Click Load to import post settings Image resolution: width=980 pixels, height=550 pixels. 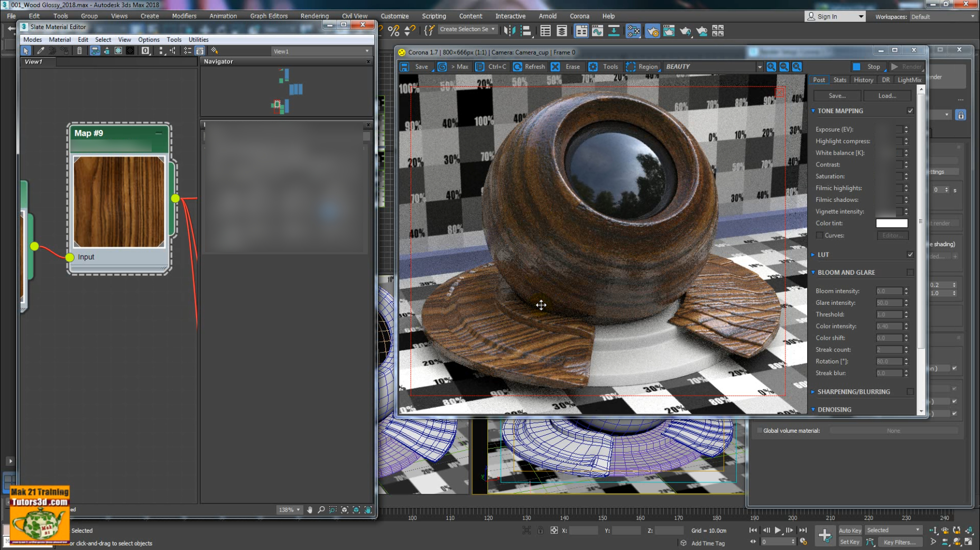[887, 96]
